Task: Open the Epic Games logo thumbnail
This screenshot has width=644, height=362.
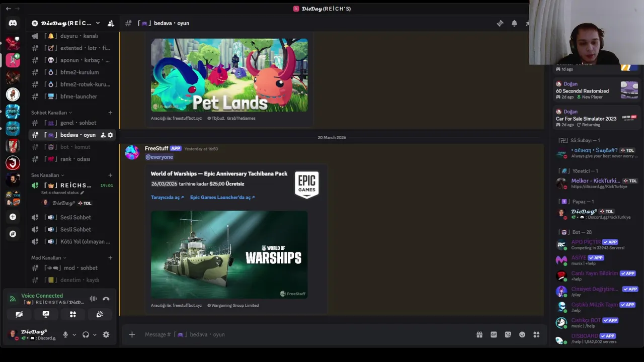Action: coord(306,185)
